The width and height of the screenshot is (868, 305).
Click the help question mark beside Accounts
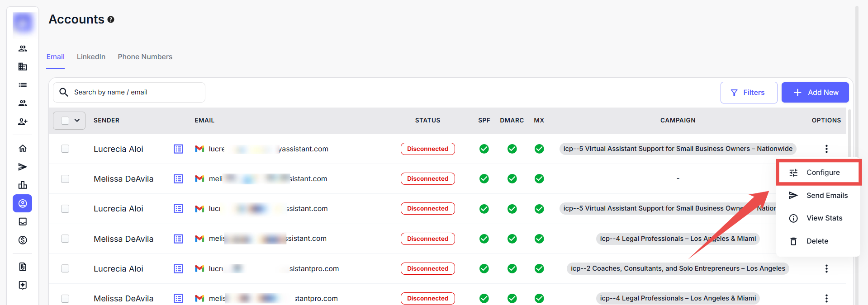point(111,19)
